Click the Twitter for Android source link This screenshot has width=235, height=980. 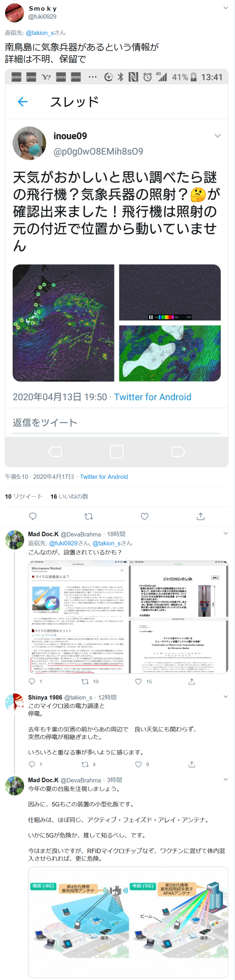pyautogui.click(x=104, y=477)
